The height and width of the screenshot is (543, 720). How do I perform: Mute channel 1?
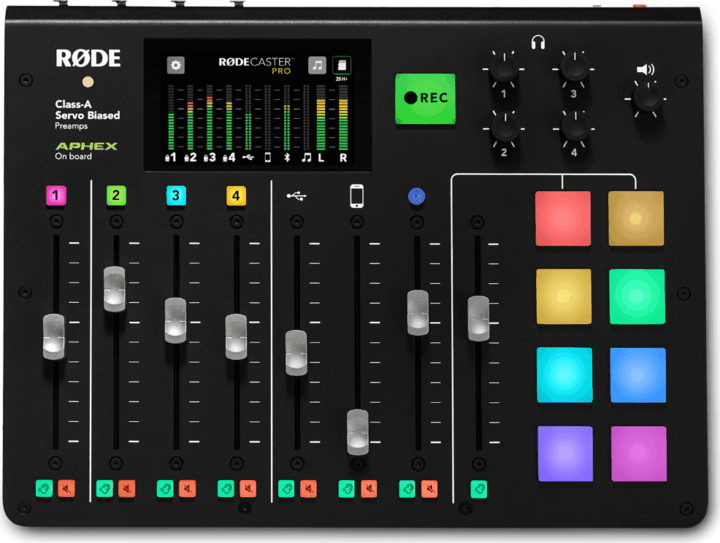67,488
